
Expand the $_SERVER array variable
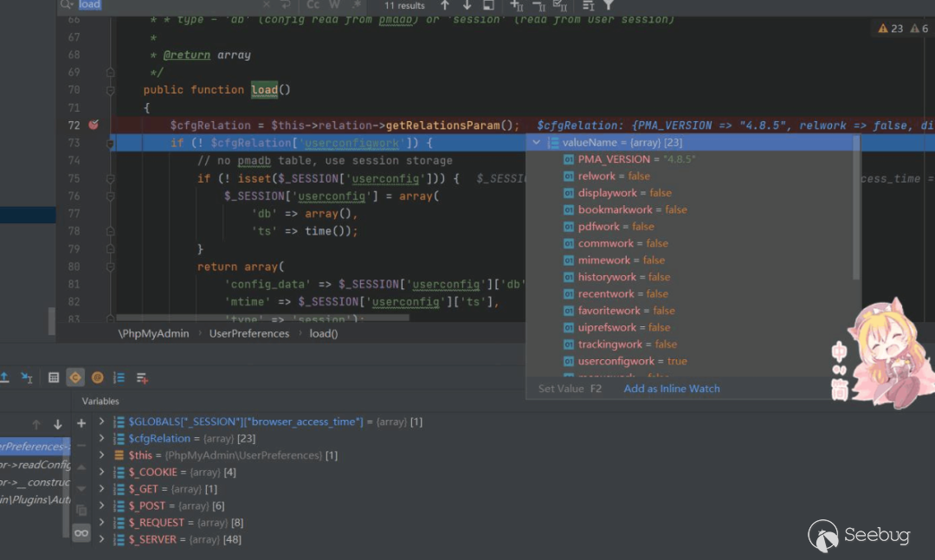[101, 539]
